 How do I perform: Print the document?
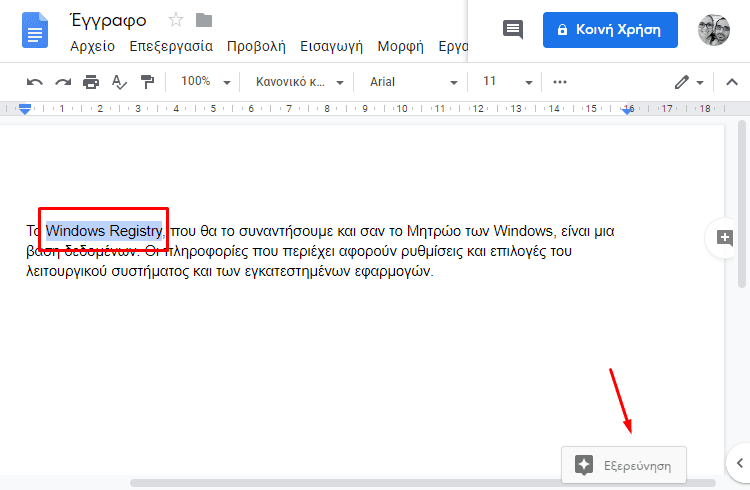tap(91, 82)
